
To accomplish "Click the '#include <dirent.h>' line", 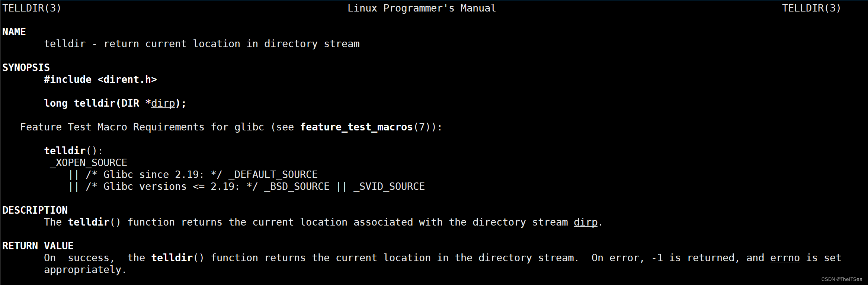I will point(100,80).
